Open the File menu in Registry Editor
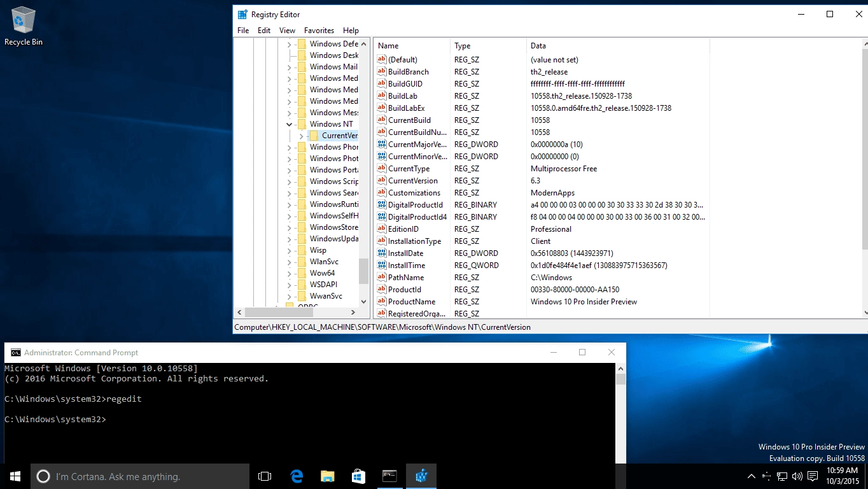The height and width of the screenshot is (489, 868). pos(243,31)
